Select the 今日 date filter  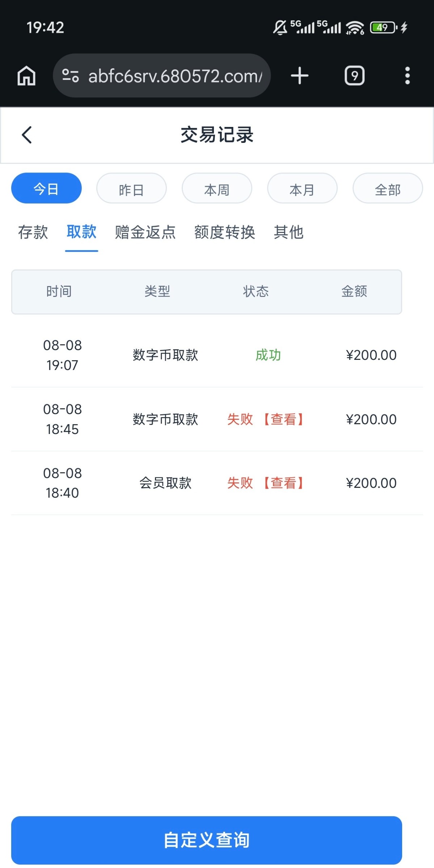[x=46, y=188]
